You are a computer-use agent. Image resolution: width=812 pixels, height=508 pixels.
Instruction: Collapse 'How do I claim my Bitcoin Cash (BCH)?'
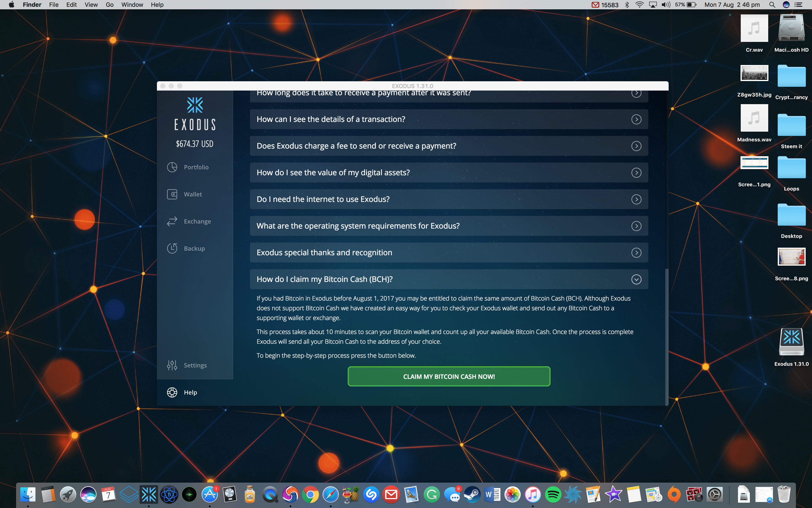[449, 279]
